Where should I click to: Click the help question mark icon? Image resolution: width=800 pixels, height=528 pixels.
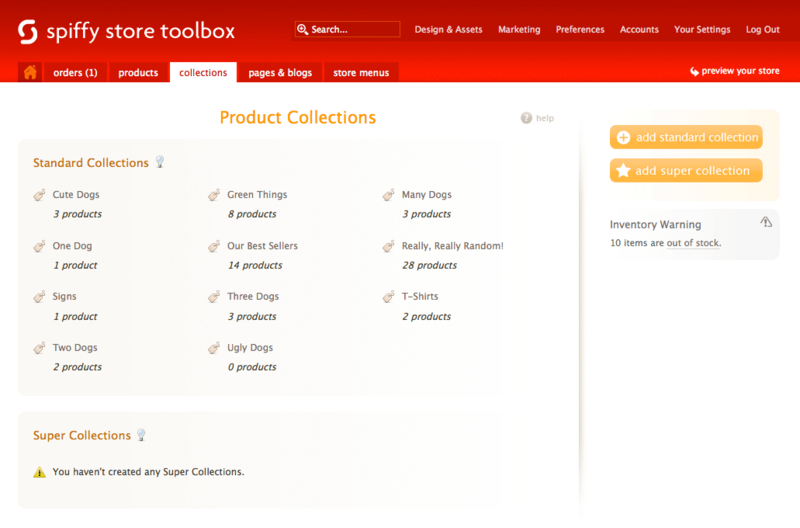pyautogui.click(x=526, y=118)
